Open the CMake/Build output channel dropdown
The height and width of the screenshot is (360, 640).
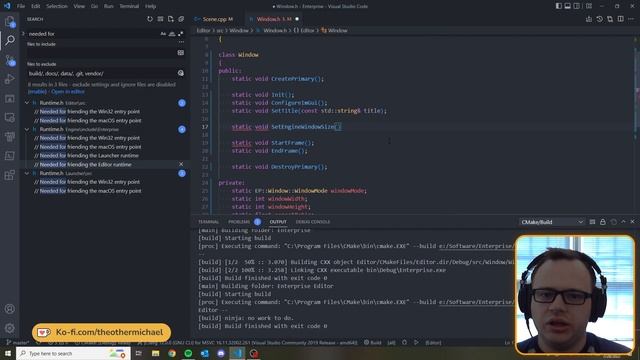tap(552, 222)
